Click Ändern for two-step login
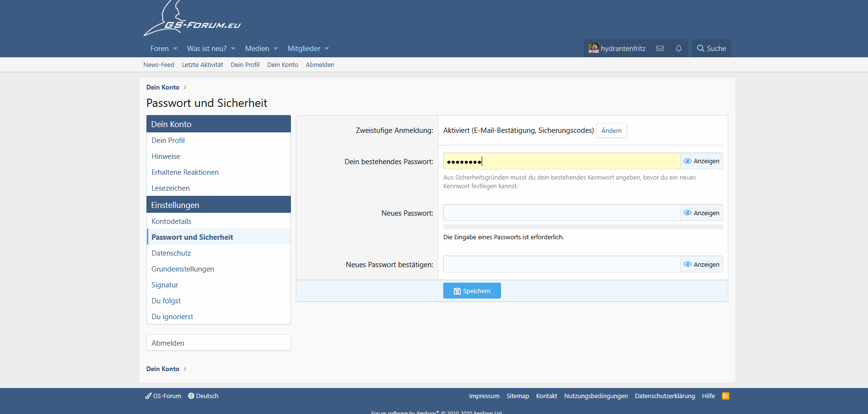The image size is (868, 414). [611, 131]
